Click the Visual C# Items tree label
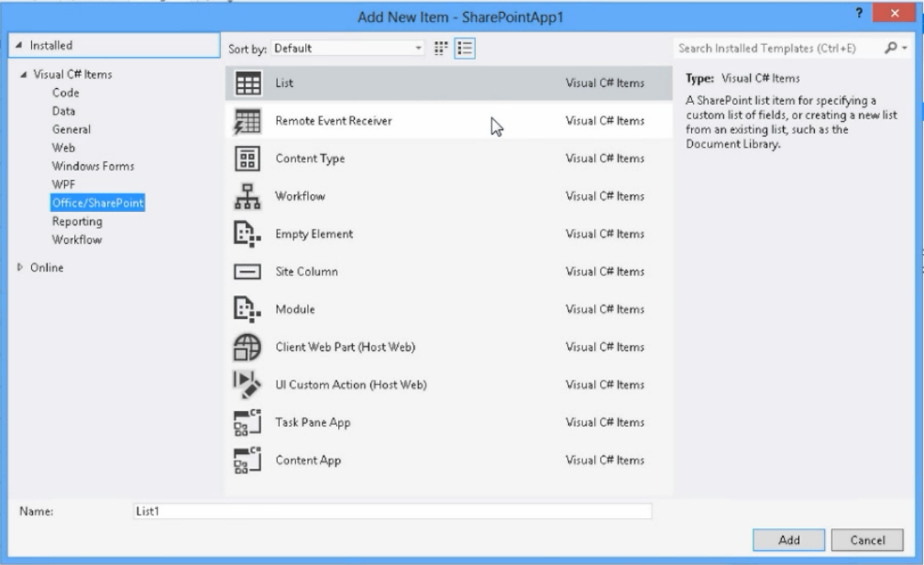This screenshot has width=924, height=565. click(x=72, y=75)
